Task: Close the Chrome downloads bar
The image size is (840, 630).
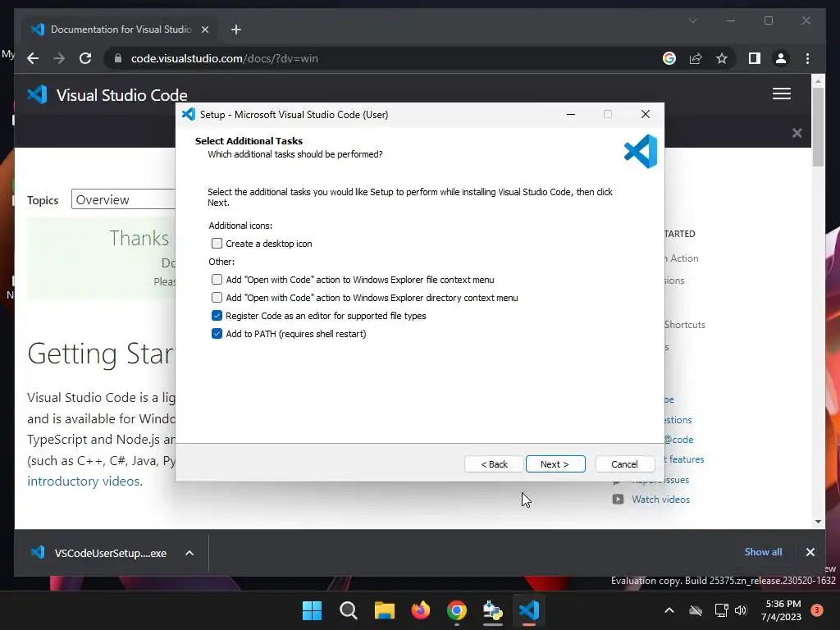Action: (810, 552)
